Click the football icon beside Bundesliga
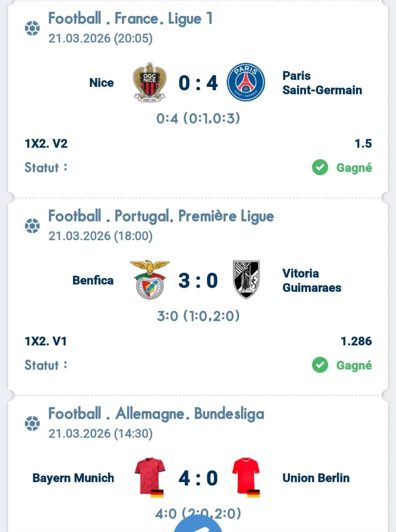The width and height of the screenshot is (396, 532). tap(32, 424)
